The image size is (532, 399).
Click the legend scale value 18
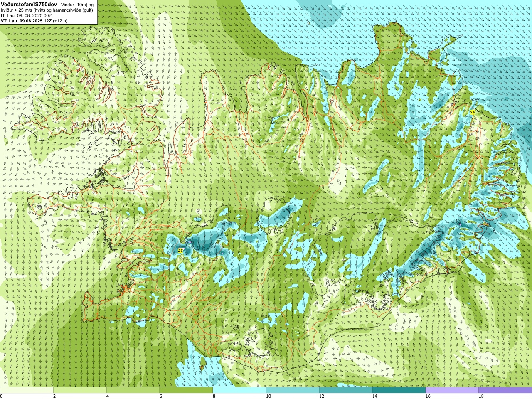pyautogui.click(x=481, y=397)
